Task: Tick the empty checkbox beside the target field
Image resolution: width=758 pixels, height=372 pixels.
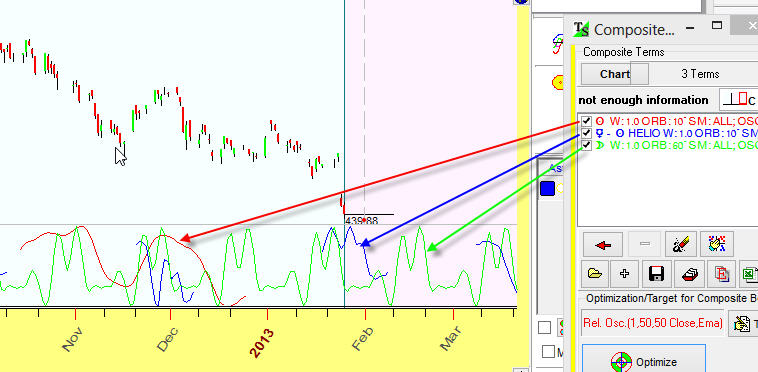Action: tap(545, 328)
